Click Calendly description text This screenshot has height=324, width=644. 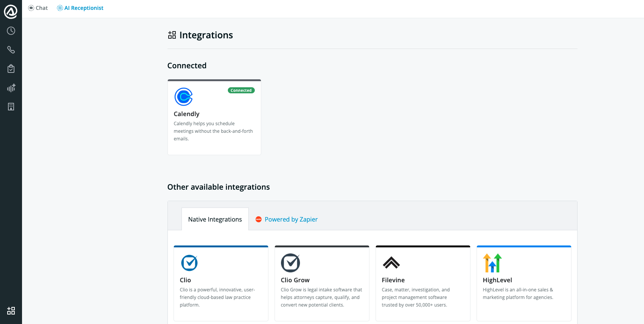[213, 131]
